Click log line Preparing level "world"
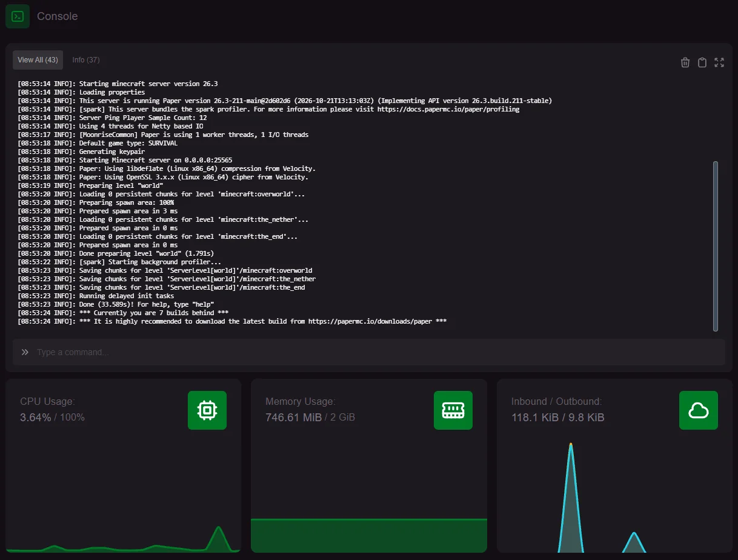The image size is (738, 560). (x=90, y=185)
